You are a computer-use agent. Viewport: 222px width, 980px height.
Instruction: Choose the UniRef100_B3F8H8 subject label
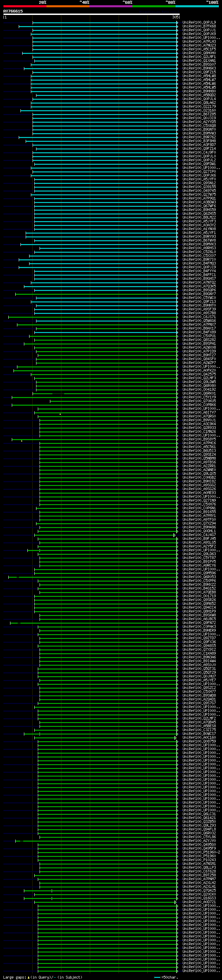199,141
